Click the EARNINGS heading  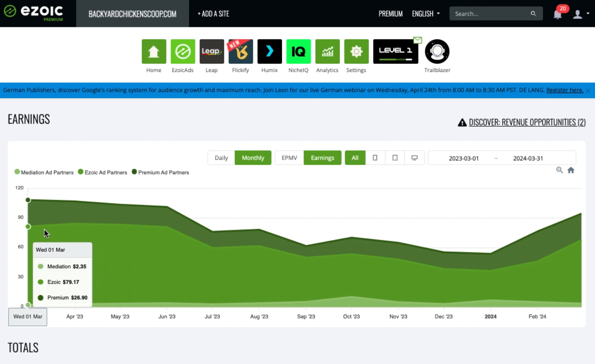[29, 119]
